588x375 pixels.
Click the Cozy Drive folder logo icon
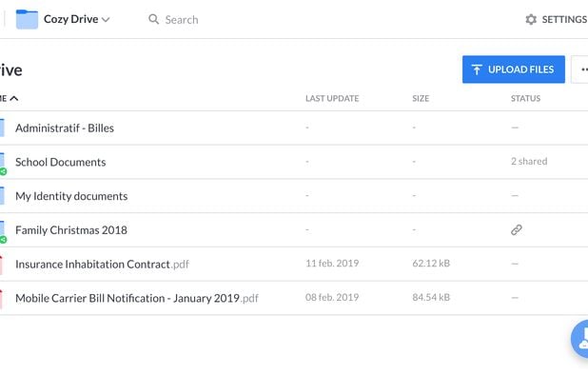[27, 19]
